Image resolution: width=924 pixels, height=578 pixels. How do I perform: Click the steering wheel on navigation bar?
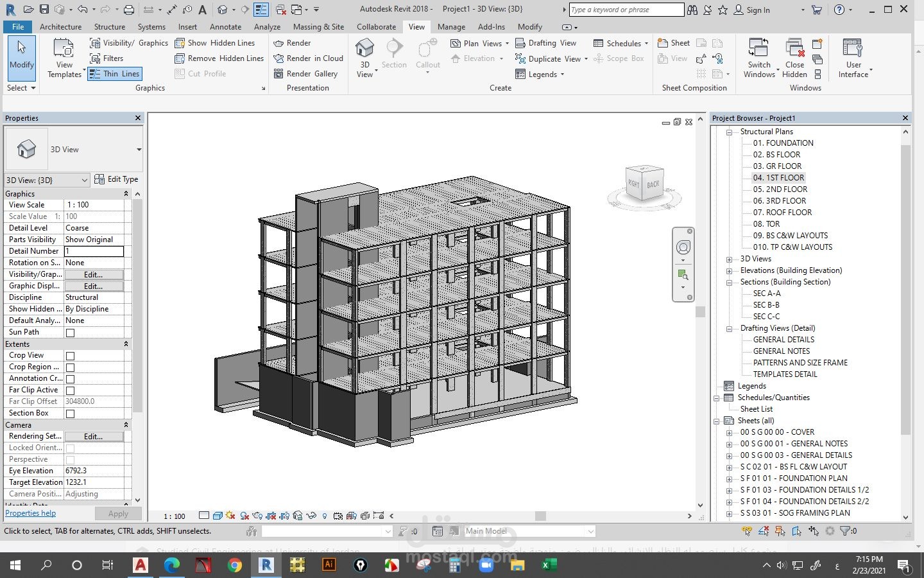tap(683, 248)
